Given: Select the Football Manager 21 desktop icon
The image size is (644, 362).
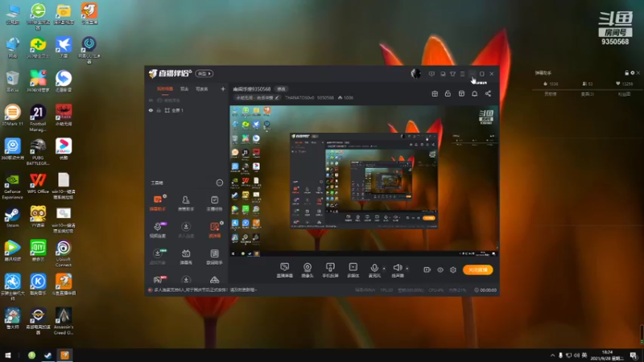Looking at the screenshot, I should click(38, 118).
